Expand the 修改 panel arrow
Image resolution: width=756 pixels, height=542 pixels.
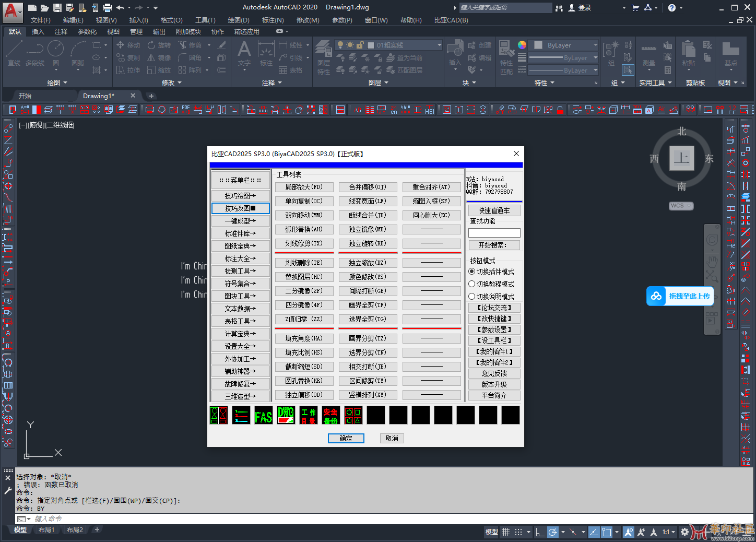point(180,83)
